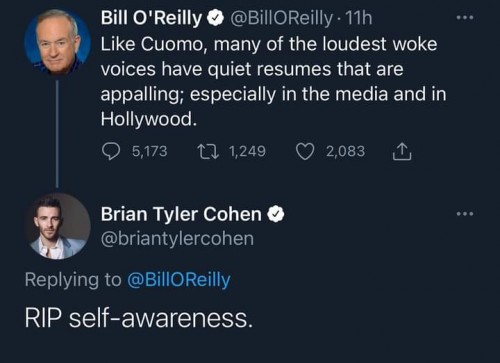Open Brian Tyler Cohen's profile picture

58,226
